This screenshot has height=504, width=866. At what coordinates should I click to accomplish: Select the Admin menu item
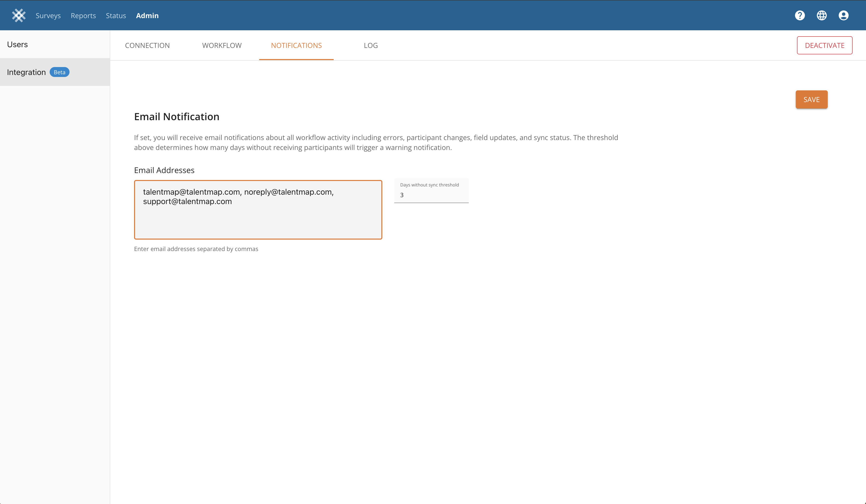pyautogui.click(x=147, y=16)
